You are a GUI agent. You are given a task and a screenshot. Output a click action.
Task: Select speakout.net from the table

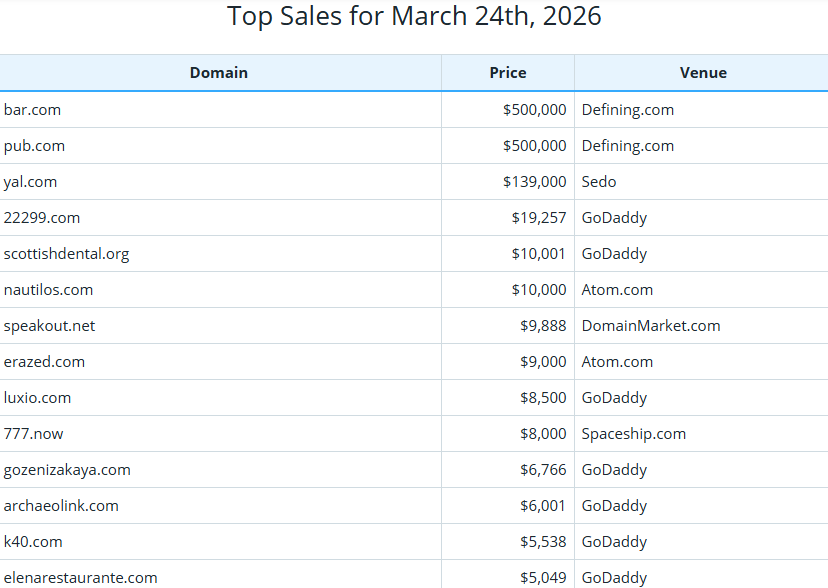point(49,325)
